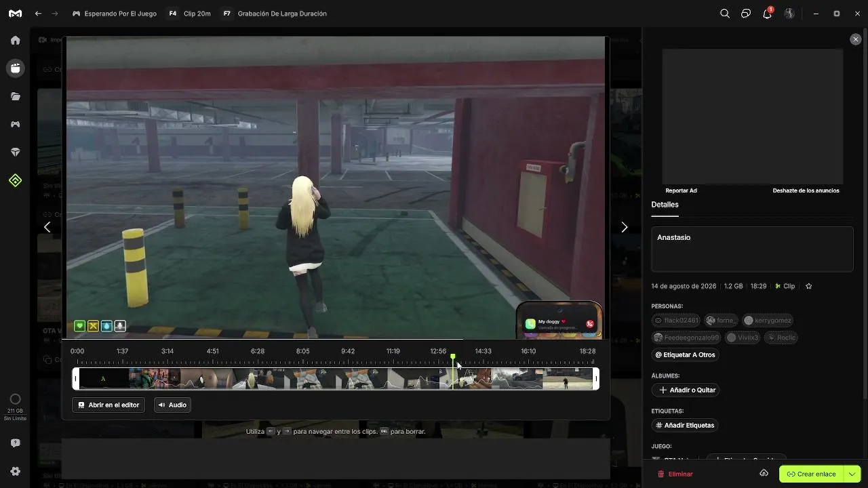
Task: Click the F4 Clip 20m shortcut
Action: click(189, 14)
